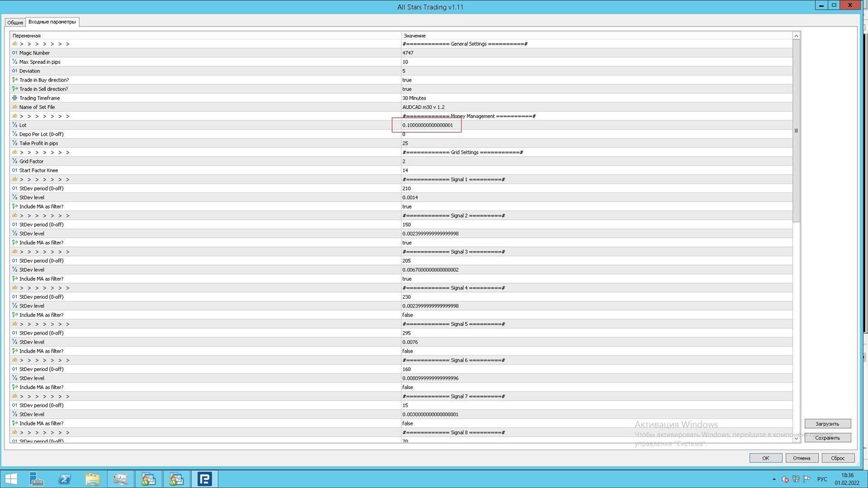Viewport: 868px width, 488px height.
Task: Click the Загрузить button
Action: 828,424
